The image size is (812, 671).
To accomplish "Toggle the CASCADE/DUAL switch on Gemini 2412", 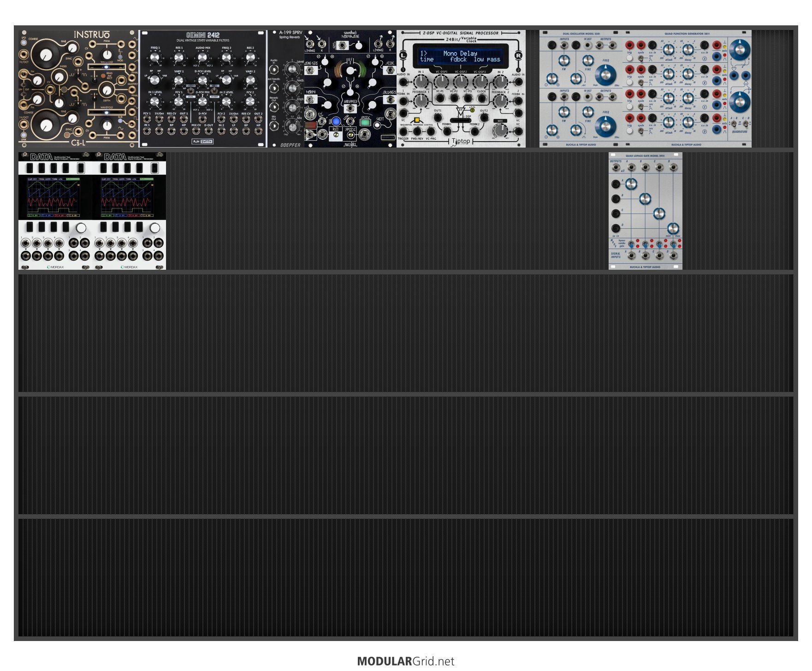I will (190, 91).
